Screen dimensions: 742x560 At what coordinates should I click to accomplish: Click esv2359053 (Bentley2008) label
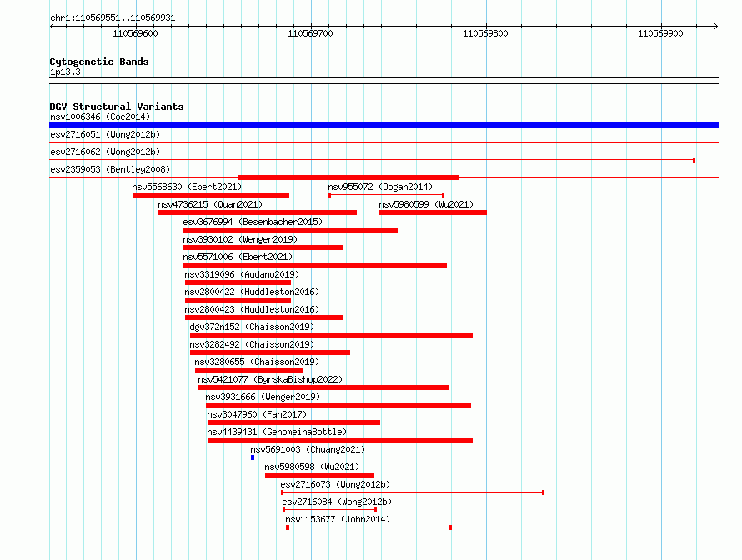110,169
